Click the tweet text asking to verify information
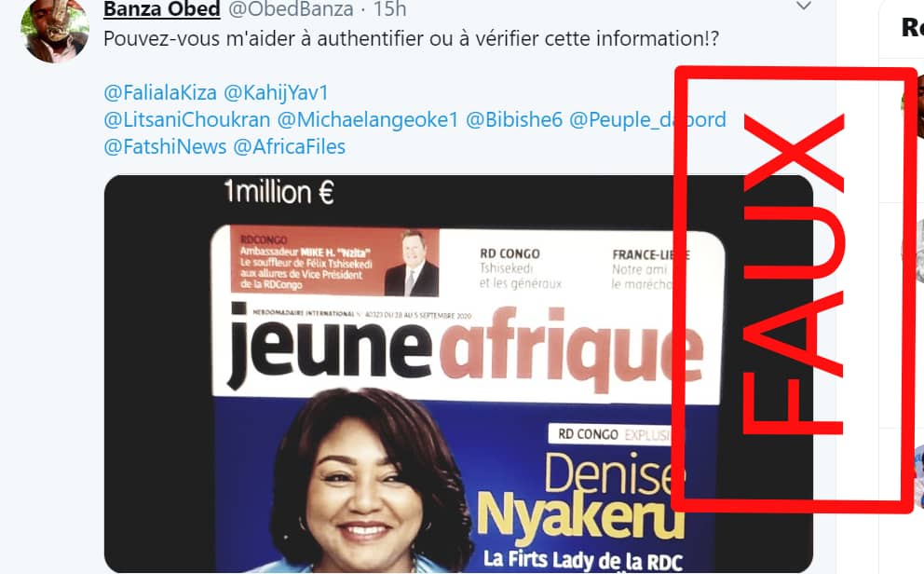The image size is (924, 574). coord(412,39)
